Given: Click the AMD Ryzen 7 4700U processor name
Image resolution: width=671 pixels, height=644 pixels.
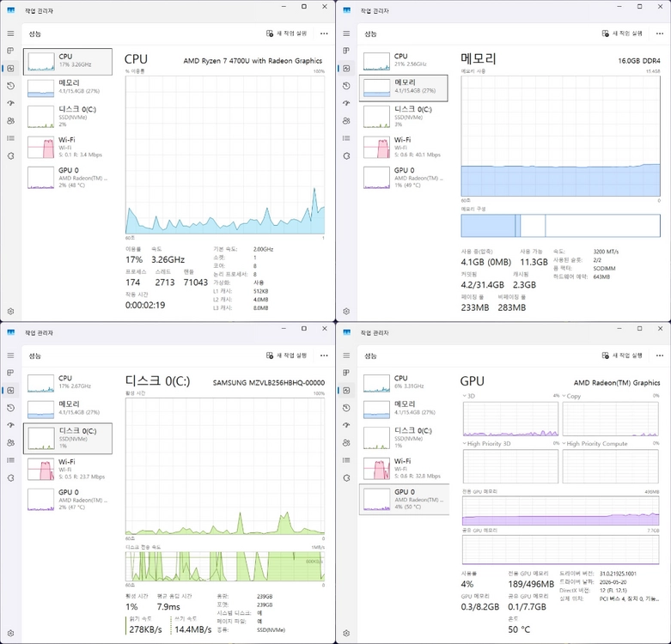Looking at the screenshot, I should pos(253,61).
